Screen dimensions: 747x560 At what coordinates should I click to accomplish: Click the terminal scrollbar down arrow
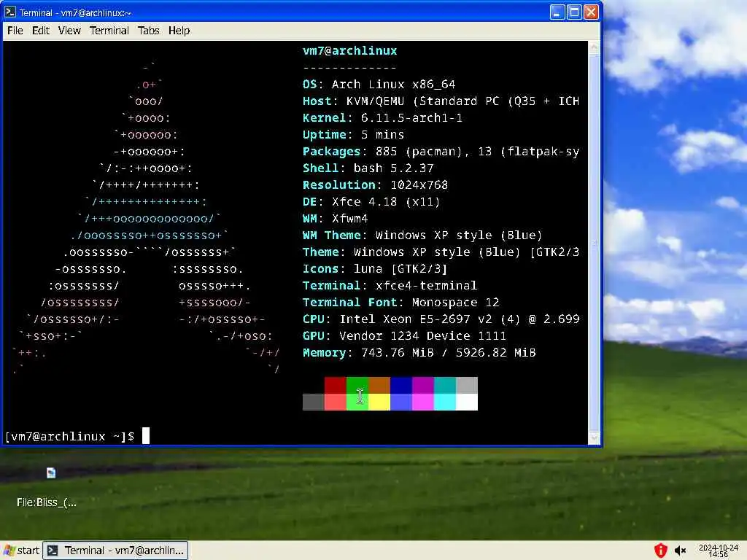[x=594, y=437]
